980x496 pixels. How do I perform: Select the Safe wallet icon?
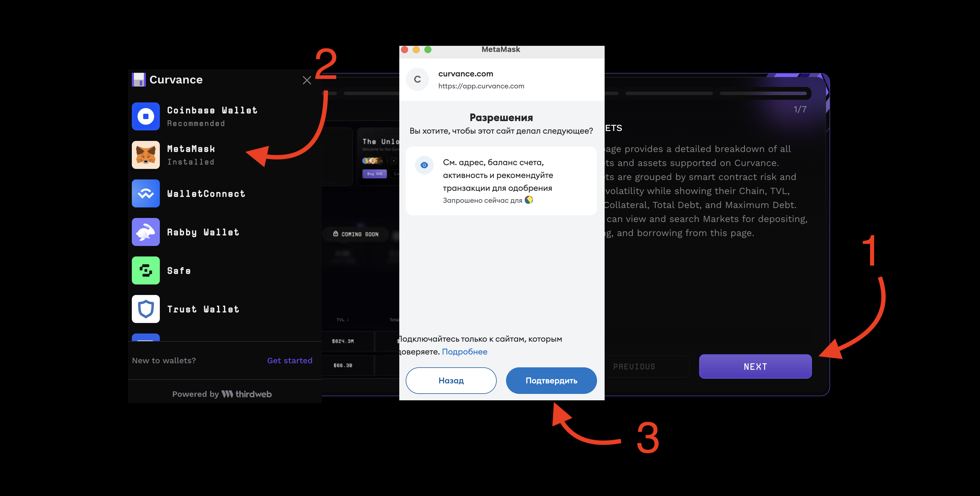(146, 270)
